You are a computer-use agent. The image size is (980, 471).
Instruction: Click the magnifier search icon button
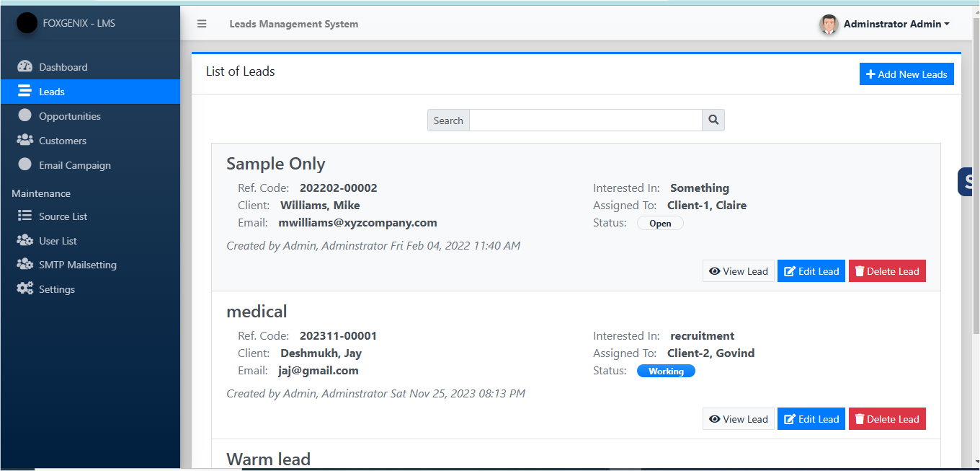(x=713, y=120)
